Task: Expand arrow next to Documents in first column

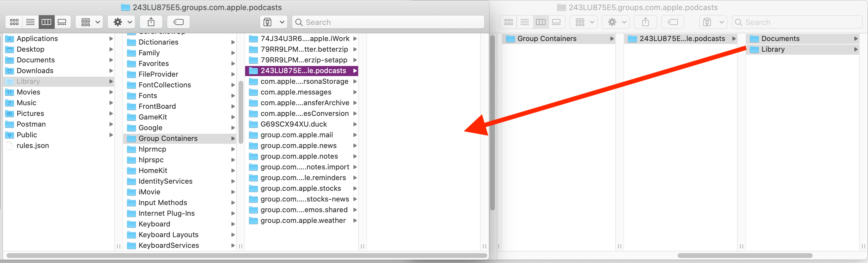Action: click(x=111, y=60)
